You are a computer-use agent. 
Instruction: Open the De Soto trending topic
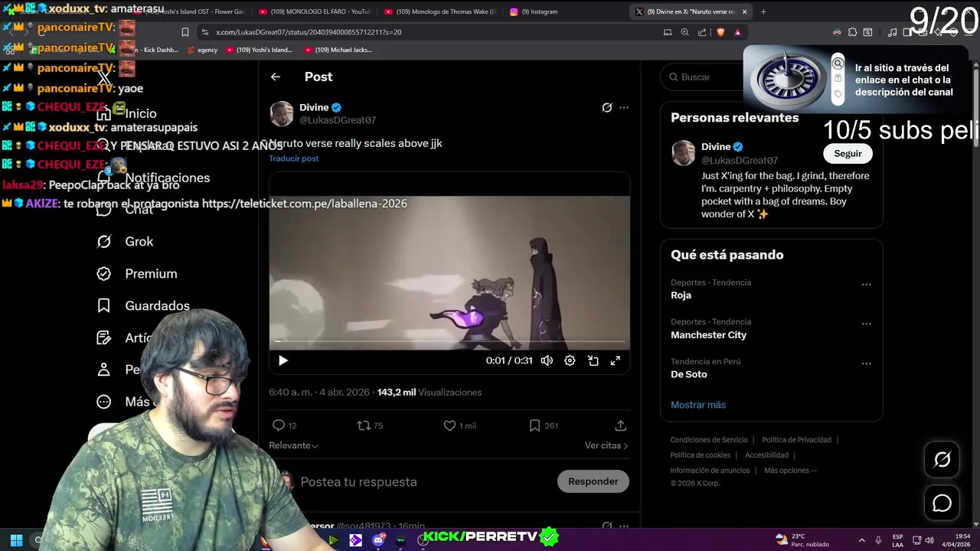point(689,374)
